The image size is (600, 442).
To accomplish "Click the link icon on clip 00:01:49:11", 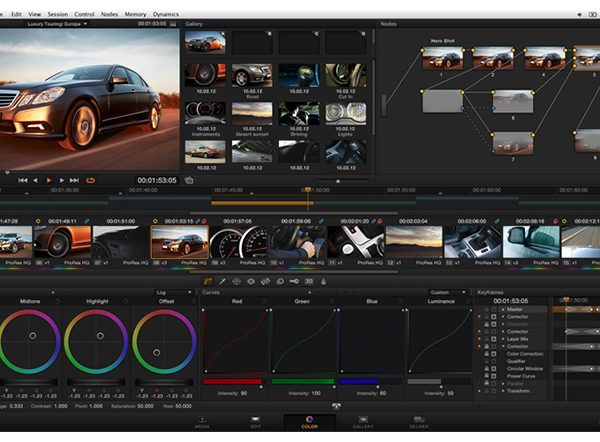I will 87,221.
